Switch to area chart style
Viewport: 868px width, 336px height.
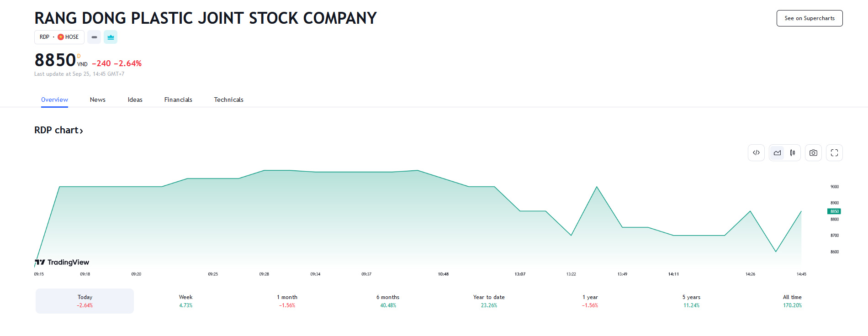click(777, 153)
